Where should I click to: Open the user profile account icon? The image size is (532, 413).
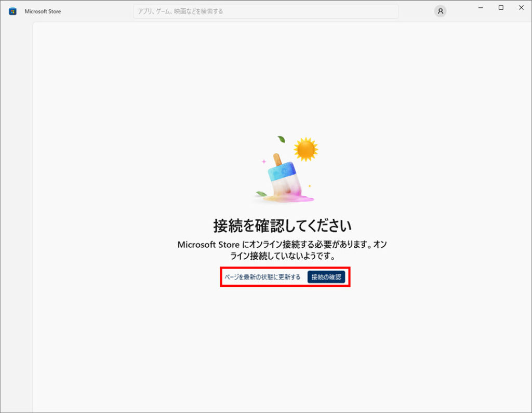click(x=440, y=11)
